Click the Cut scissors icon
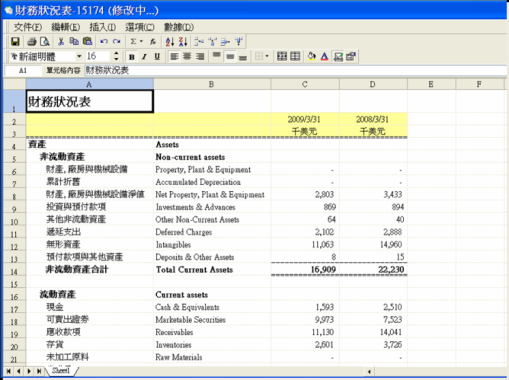The image size is (509, 380). pos(61,42)
